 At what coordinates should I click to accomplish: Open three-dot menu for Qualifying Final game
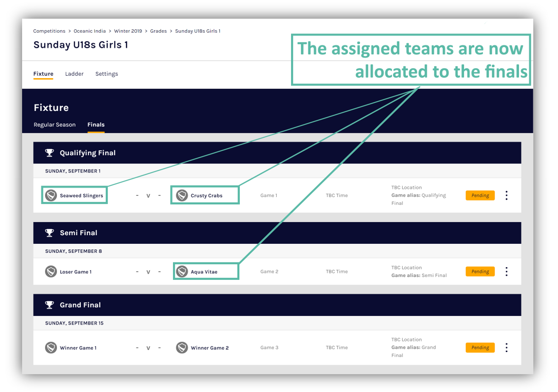[x=506, y=195]
